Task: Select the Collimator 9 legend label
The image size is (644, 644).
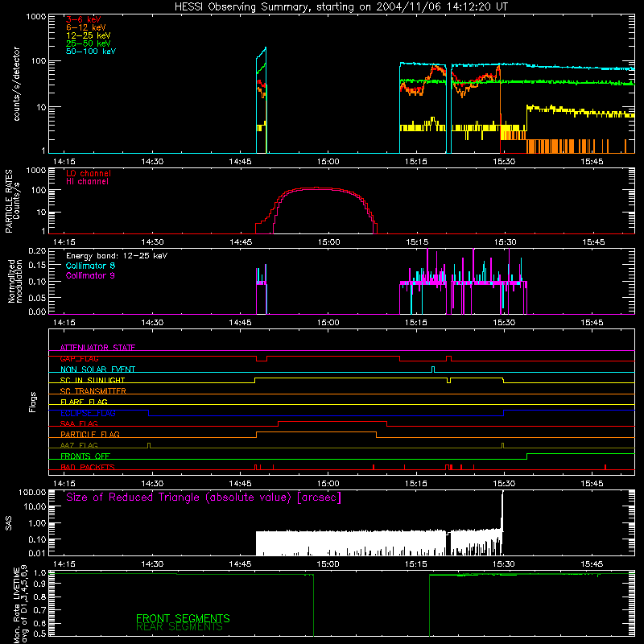Action: click(x=90, y=275)
